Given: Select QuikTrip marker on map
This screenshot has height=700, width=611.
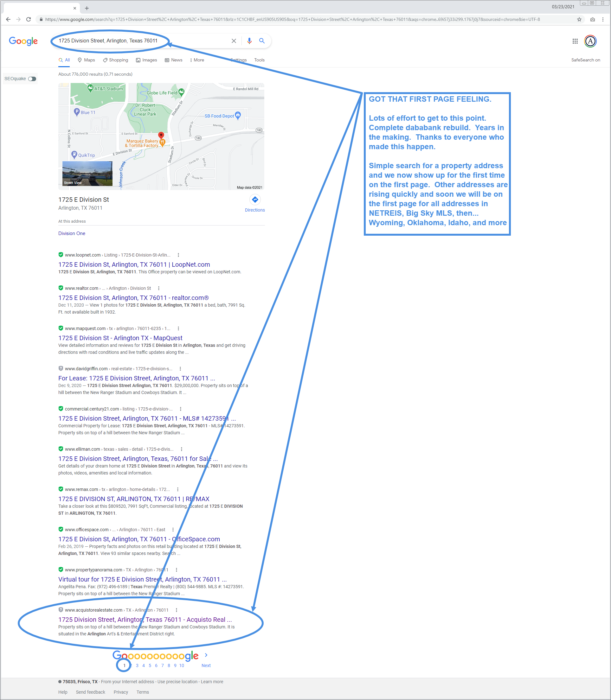Looking at the screenshot, I should coord(74,155).
